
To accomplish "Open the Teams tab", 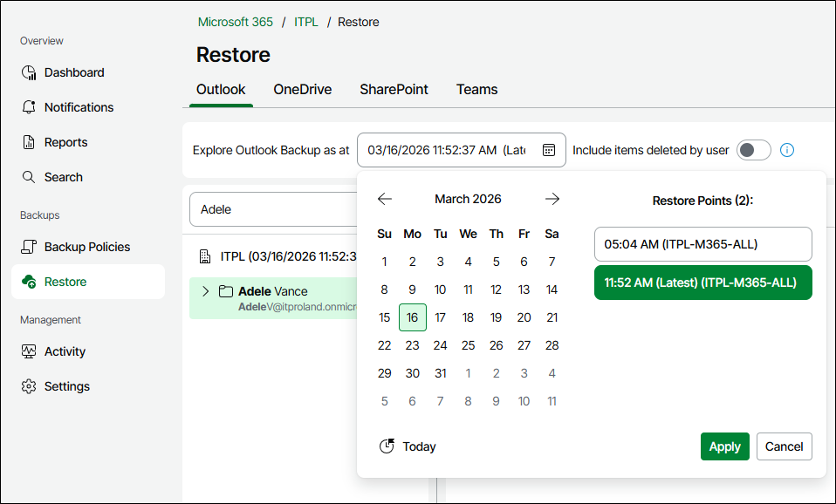I will (x=476, y=89).
